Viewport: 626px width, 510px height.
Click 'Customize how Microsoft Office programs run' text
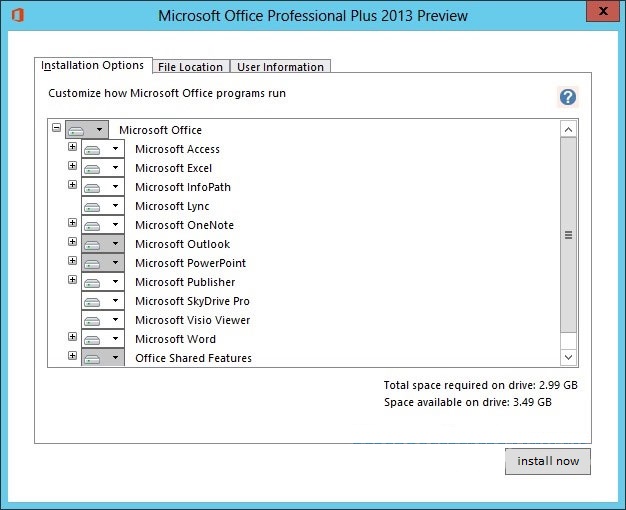[167, 93]
